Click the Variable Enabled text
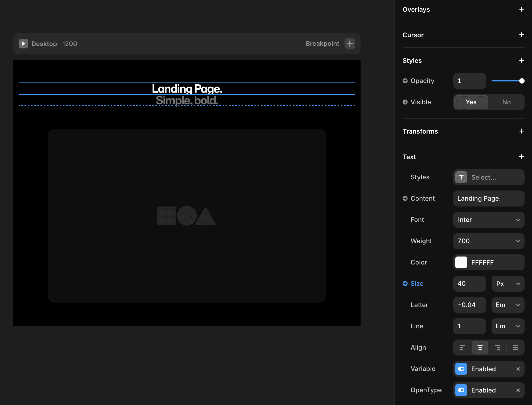532x405 pixels. click(x=484, y=369)
